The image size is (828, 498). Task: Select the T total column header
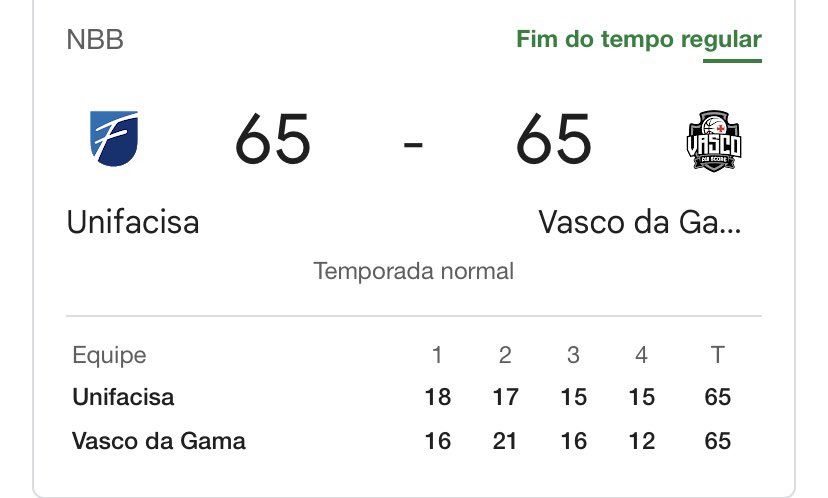coord(717,355)
